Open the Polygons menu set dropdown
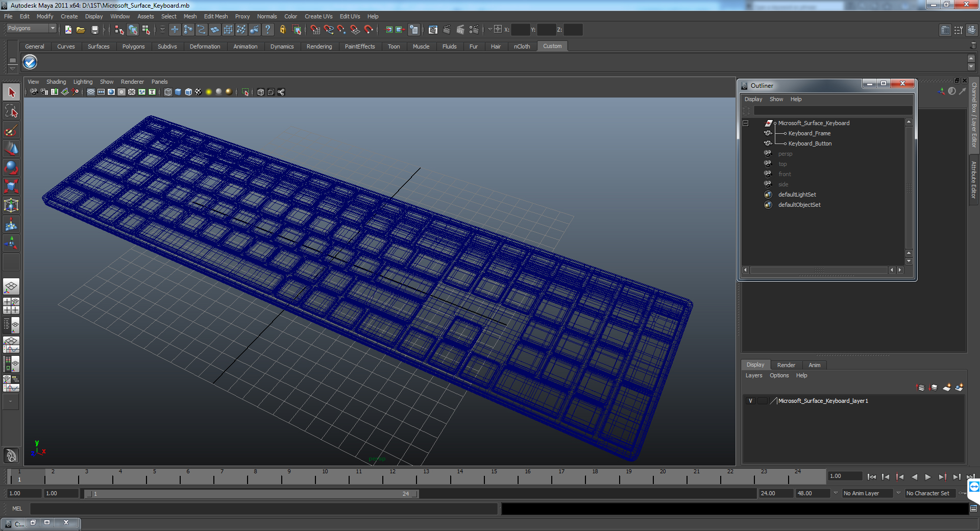Image resolution: width=980 pixels, height=531 pixels. point(31,29)
